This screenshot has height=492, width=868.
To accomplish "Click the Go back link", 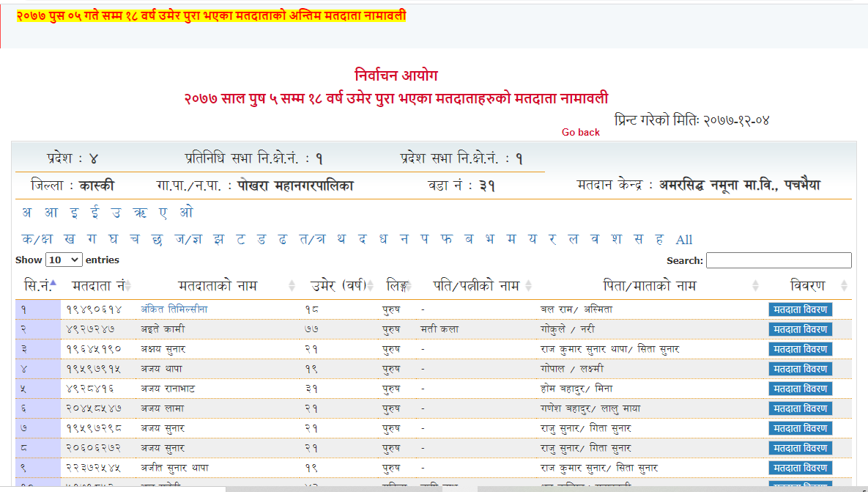I will tap(580, 133).
